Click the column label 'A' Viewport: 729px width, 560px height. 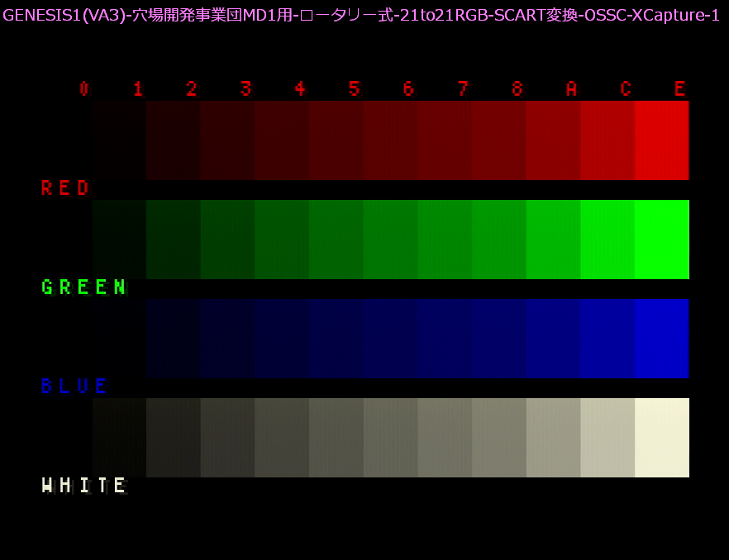(571, 88)
